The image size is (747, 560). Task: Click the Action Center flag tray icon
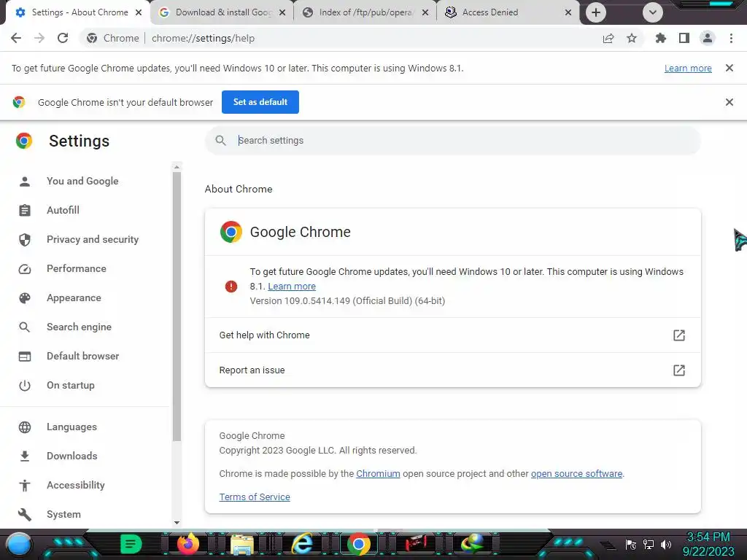point(631,544)
